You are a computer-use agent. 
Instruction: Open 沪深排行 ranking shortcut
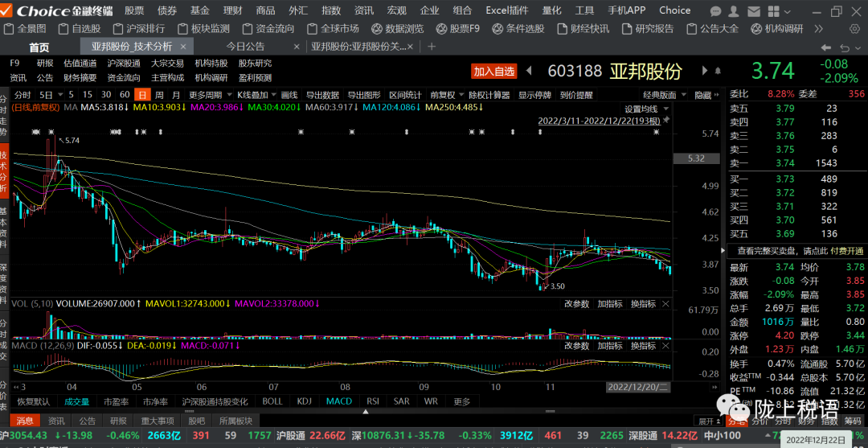pyautogui.click(x=140, y=29)
